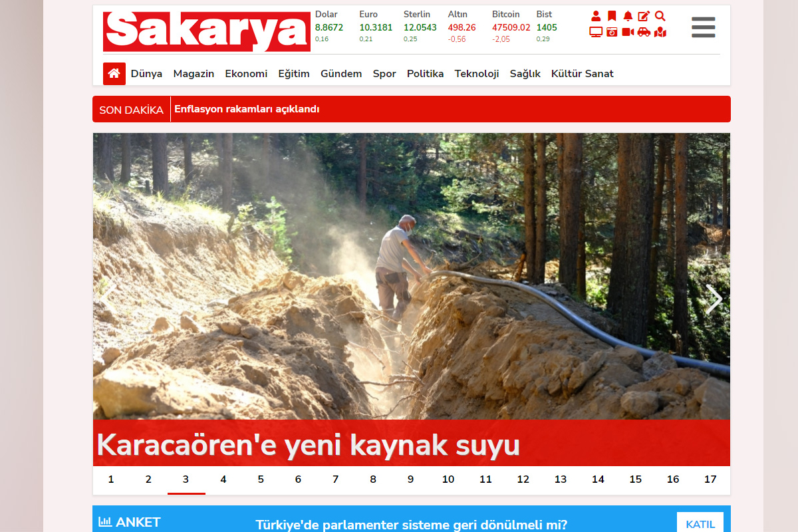
Task: Jump to slide 13
Action: tap(561, 479)
